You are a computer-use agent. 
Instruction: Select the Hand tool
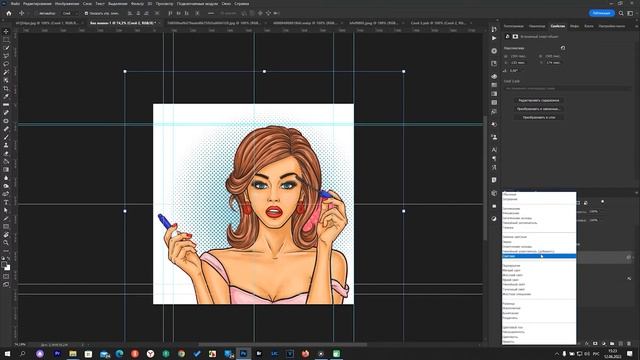point(6,235)
